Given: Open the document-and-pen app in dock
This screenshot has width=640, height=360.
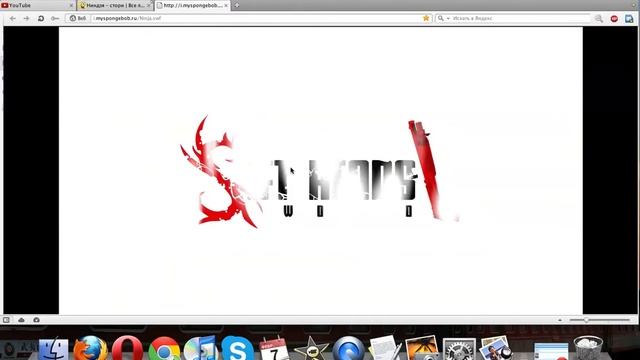Looking at the screenshot, I should [384, 348].
